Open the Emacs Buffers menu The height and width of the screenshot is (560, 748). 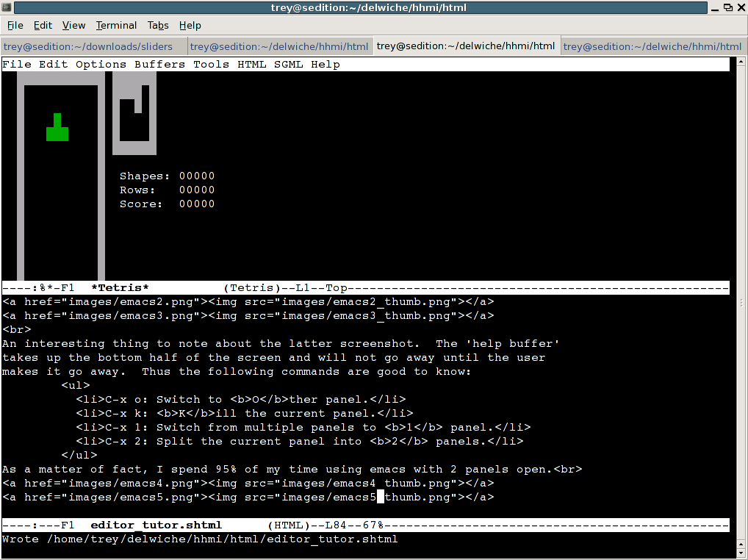(159, 65)
